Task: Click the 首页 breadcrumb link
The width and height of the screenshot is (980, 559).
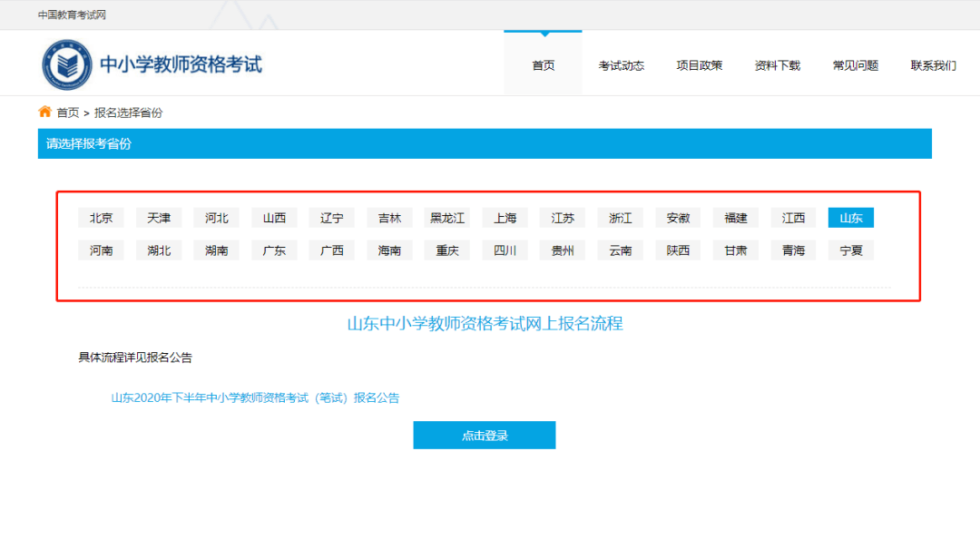Action: click(67, 113)
